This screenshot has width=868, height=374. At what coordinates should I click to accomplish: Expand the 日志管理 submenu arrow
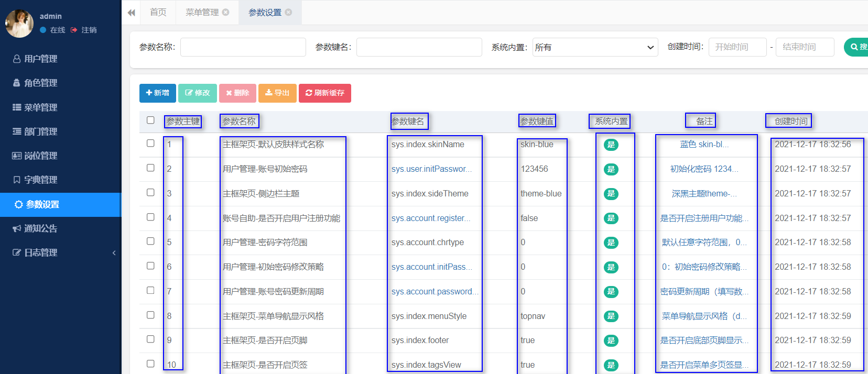click(114, 253)
